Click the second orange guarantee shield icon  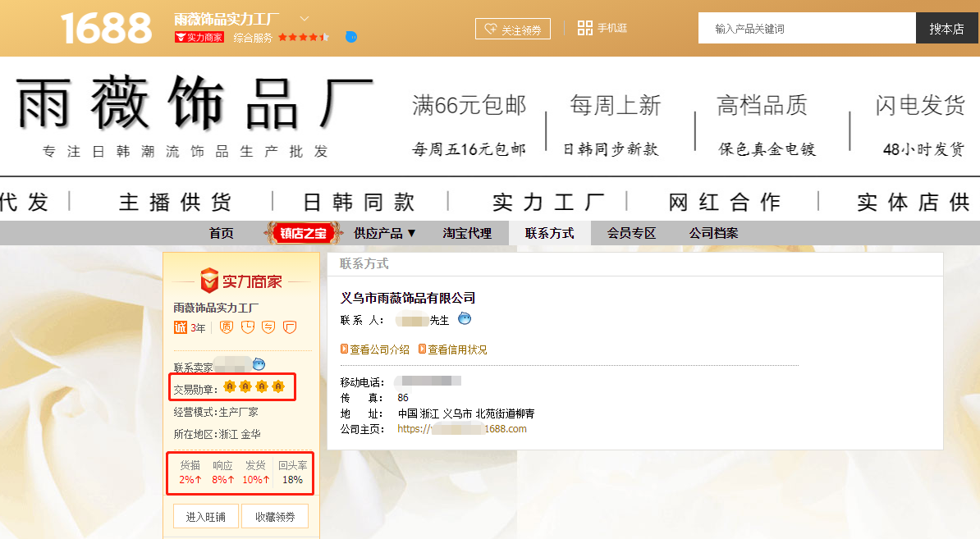click(x=248, y=327)
